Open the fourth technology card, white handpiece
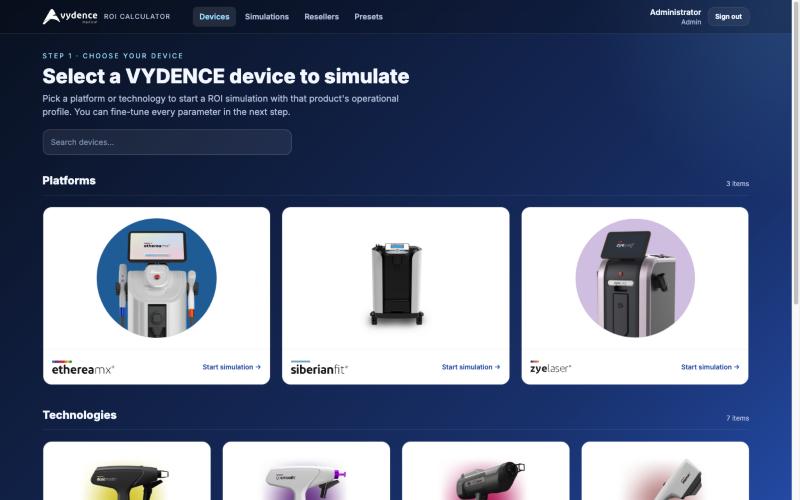The image size is (800, 500). coord(665,471)
